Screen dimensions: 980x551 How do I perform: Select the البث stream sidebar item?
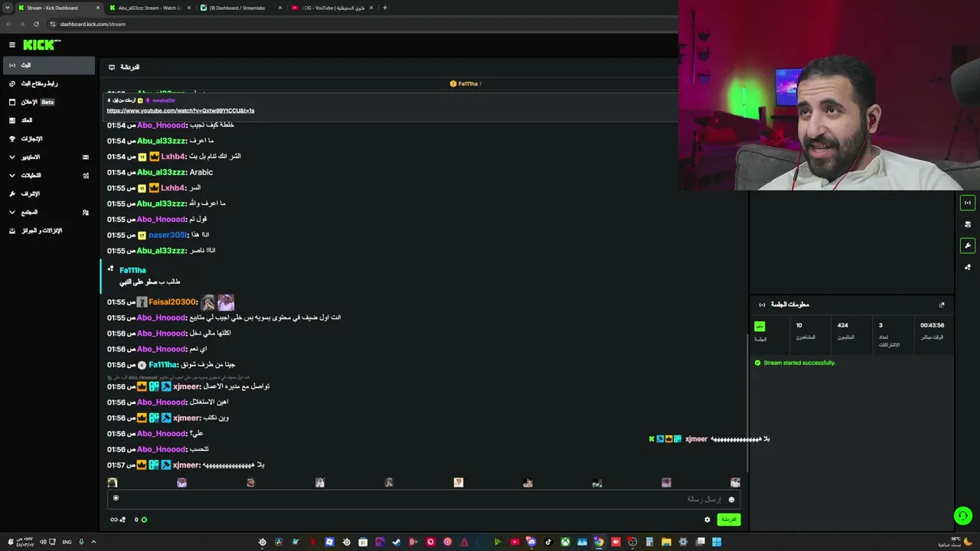pos(49,65)
